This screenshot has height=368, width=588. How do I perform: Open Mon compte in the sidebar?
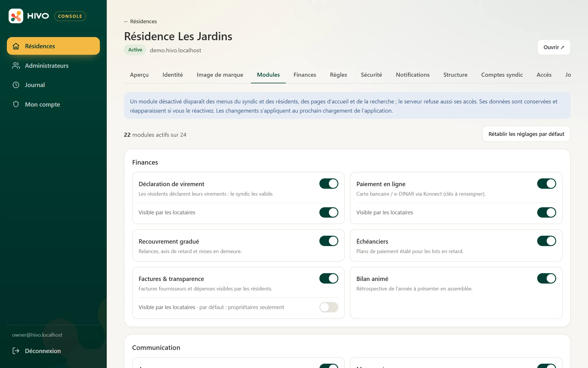[x=53, y=104]
